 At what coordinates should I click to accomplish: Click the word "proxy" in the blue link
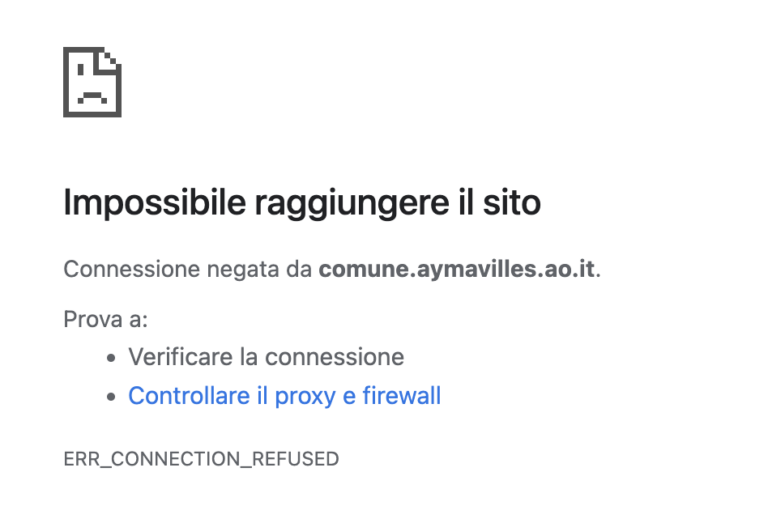click(x=305, y=396)
